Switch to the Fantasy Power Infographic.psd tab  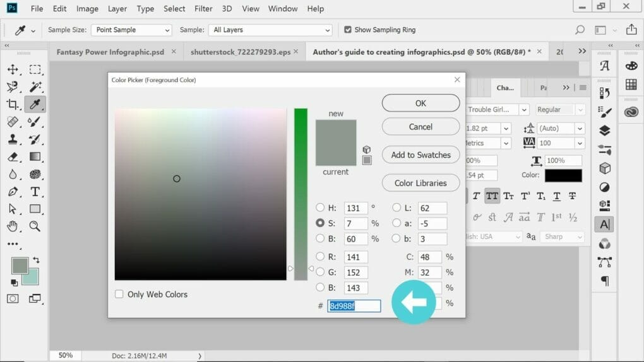(110, 52)
